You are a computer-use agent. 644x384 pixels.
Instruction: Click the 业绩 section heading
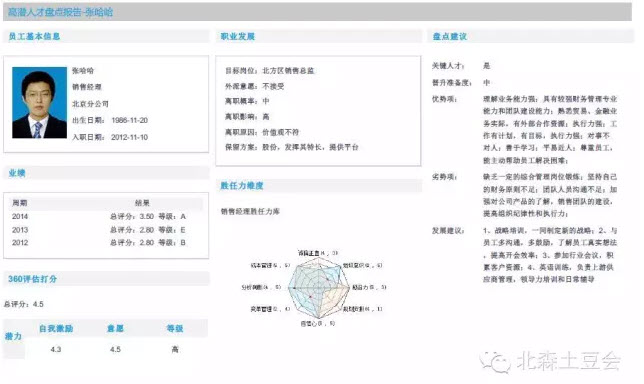pos(17,173)
